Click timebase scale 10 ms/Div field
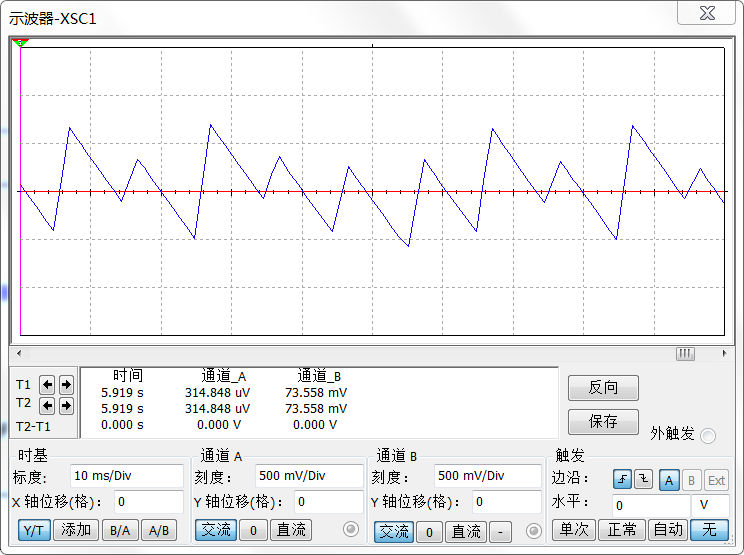This screenshot has height=555, width=744. 127,476
